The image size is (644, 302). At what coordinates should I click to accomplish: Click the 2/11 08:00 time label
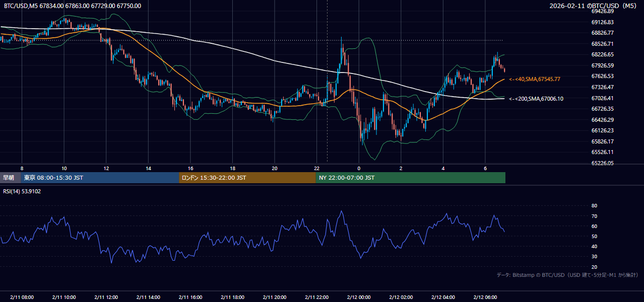coord(22,297)
